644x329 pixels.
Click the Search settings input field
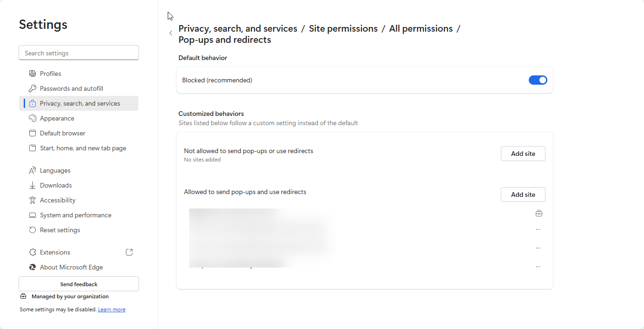click(79, 53)
